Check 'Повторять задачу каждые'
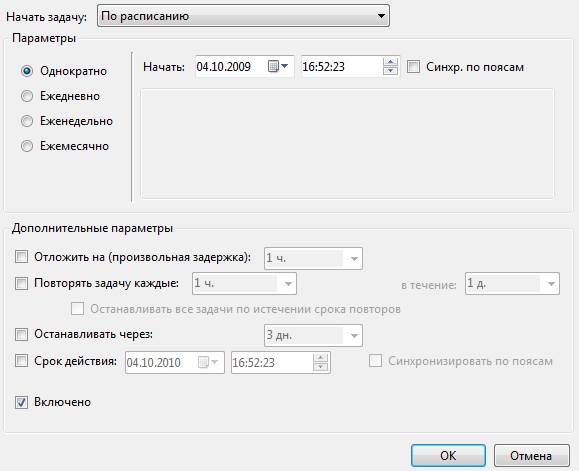The height and width of the screenshot is (471, 579). pos(21,283)
